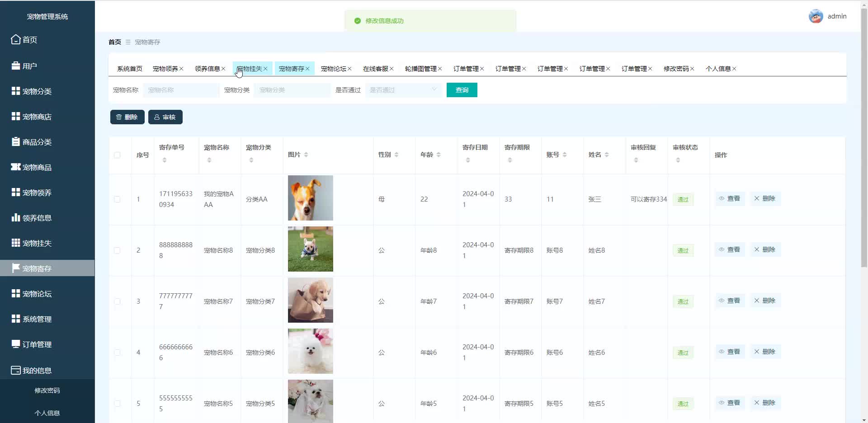Click the 删除 batch button
The width and height of the screenshot is (868, 423).
click(127, 117)
